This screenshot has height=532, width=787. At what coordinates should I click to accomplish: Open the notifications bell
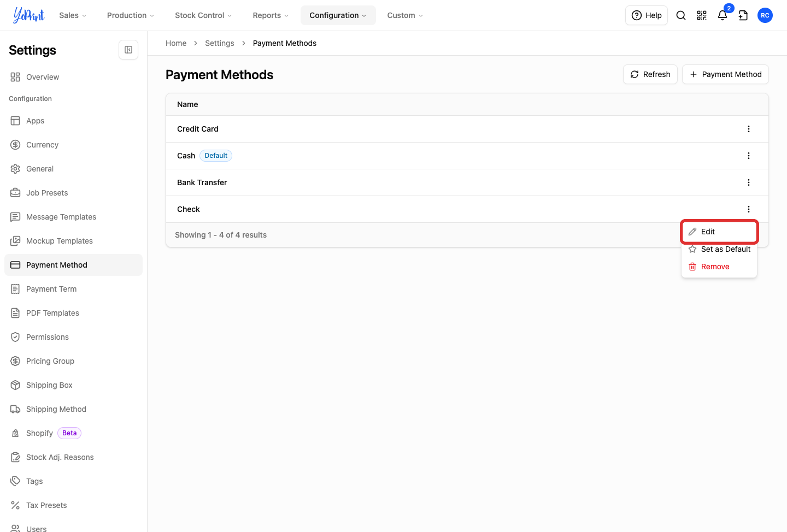coord(723,15)
